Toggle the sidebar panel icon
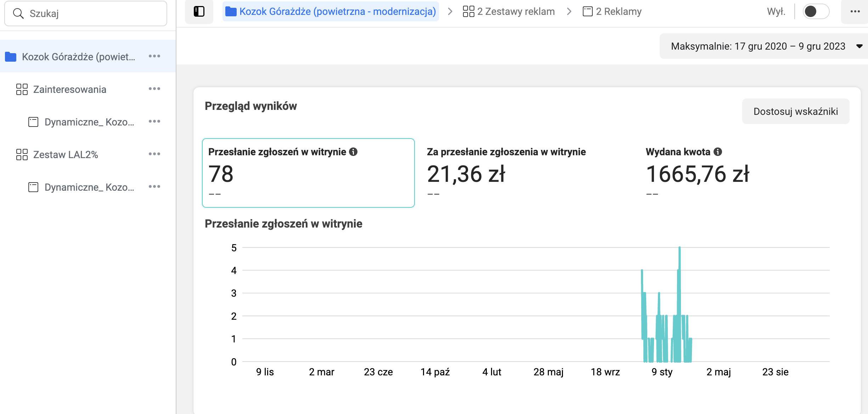The height and width of the screenshot is (414, 868). (x=199, y=11)
